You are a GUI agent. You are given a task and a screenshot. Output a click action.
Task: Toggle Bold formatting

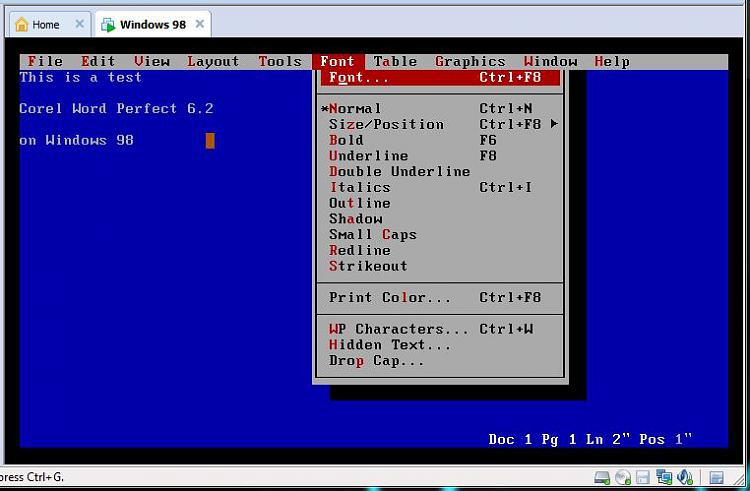[440, 140]
